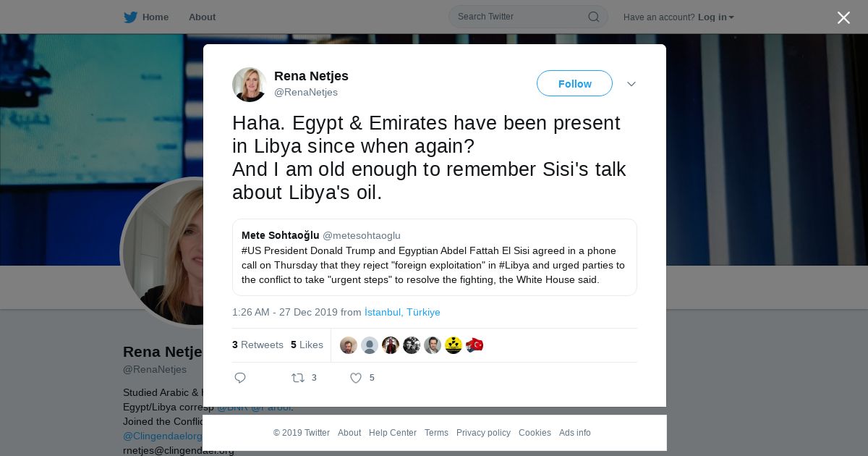Click the Twitter bird Home icon
Screen dimensions: 868x456
click(x=130, y=17)
